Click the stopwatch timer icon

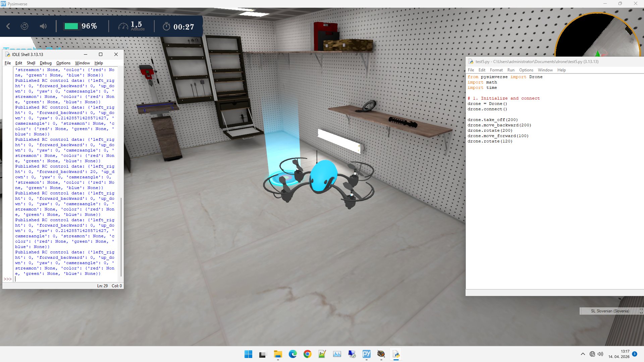[x=166, y=26]
